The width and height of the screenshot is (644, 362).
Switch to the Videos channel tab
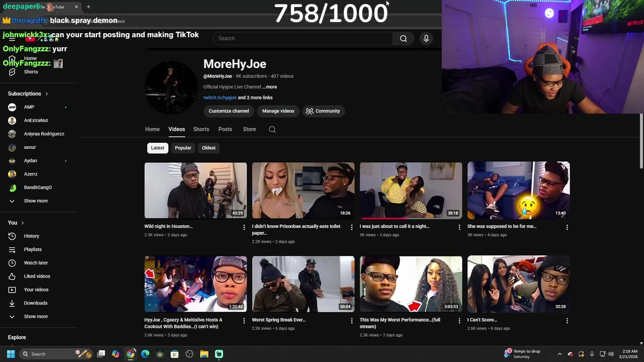177,129
